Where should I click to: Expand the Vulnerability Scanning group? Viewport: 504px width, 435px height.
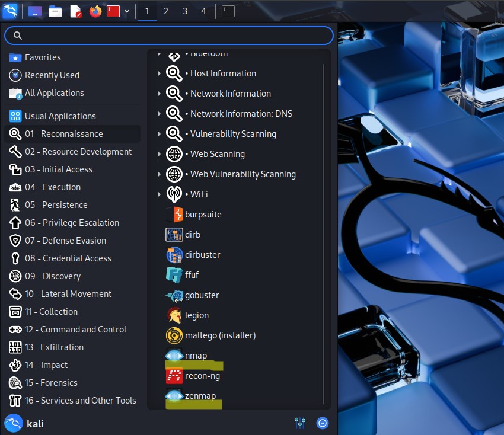coord(159,134)
